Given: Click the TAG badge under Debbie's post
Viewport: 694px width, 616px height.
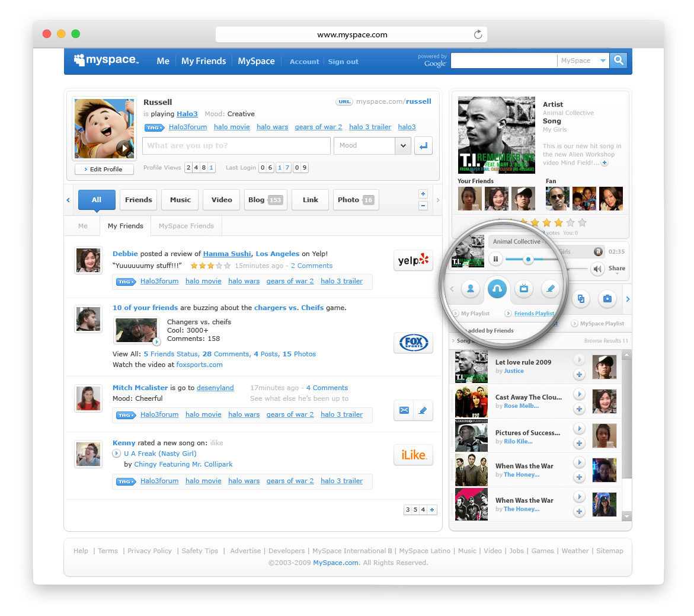Looking at the screenshot, I should pyautogui.click(x=126, y=282).
